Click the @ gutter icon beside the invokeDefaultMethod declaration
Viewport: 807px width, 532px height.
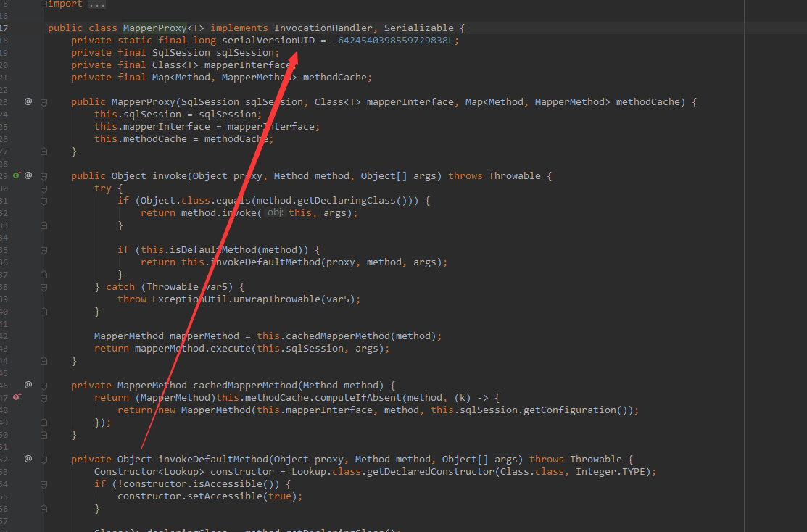pos(28,458)
